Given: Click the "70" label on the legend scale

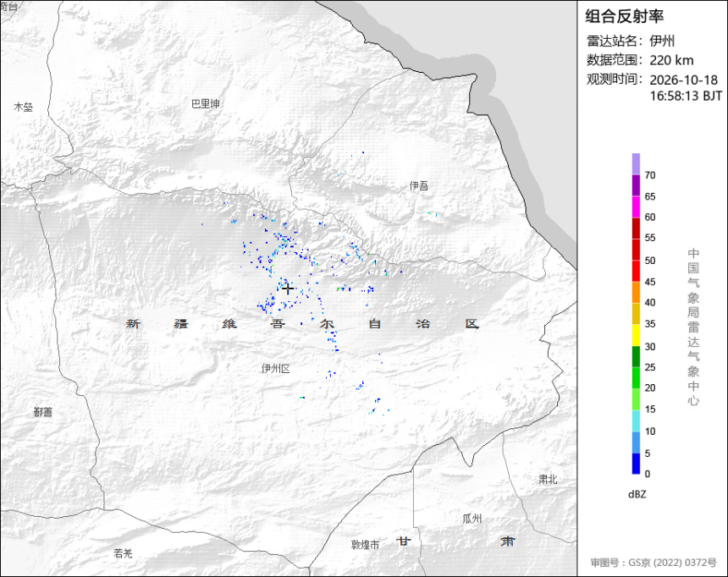Looking at the screenshot, I should pyautogui.click(x=650, y=175).
